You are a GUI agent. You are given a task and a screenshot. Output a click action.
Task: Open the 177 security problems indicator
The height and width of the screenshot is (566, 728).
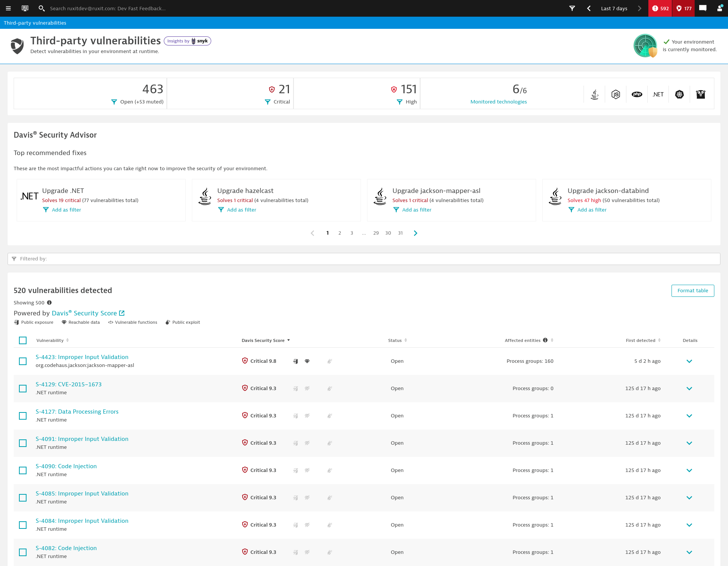[x=684, y=8]
